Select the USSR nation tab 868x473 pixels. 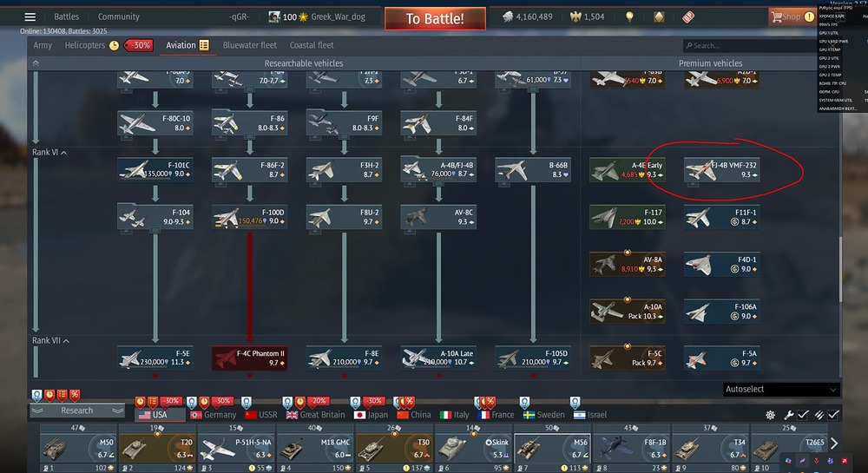(260, 415)
